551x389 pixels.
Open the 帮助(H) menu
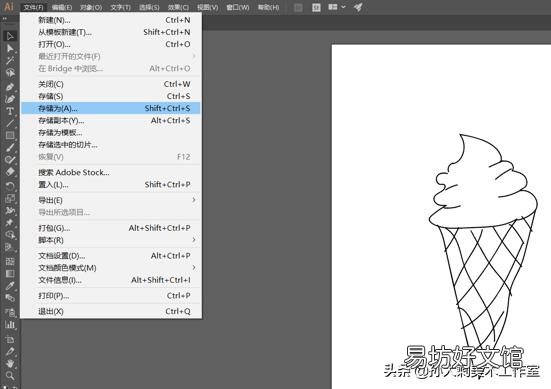268,7
